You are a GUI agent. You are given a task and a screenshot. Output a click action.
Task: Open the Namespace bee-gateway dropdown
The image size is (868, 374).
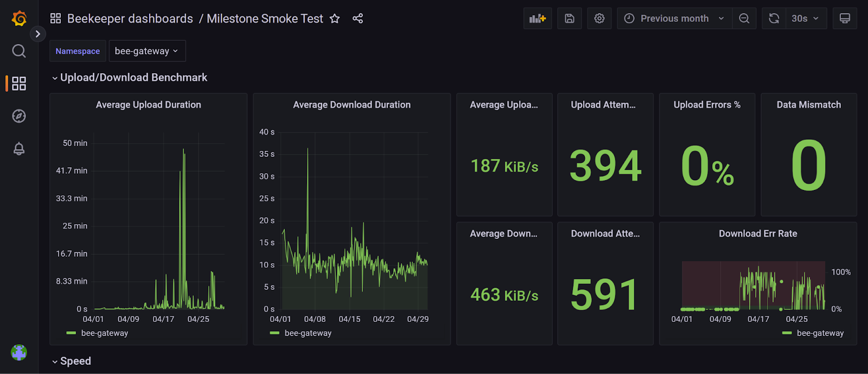tap(147, 51)
